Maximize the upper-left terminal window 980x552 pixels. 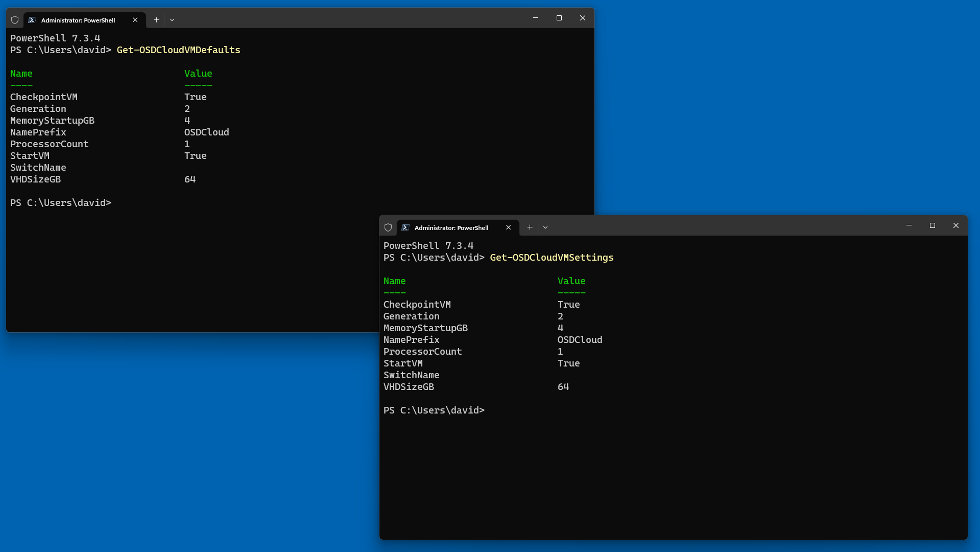tap(559, 18)
